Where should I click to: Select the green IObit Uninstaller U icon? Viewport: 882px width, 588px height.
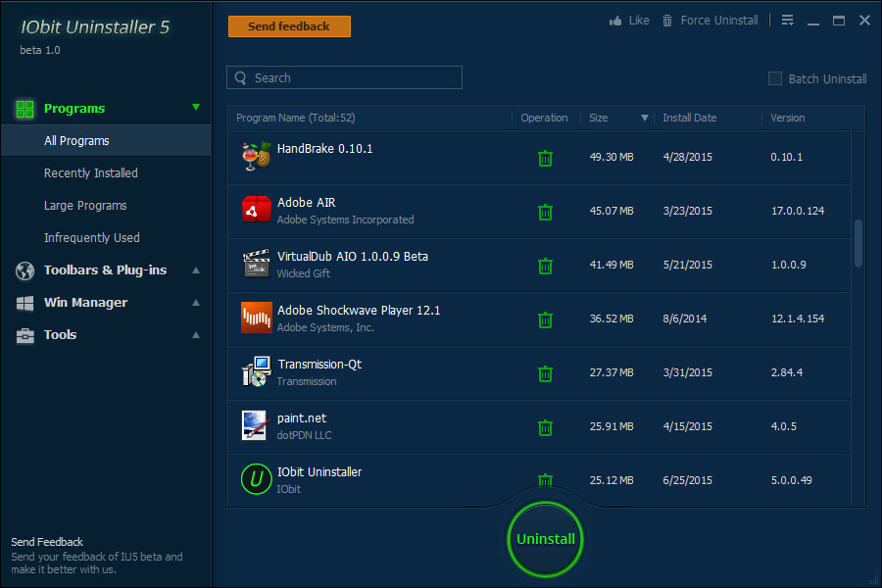point(257,479)
